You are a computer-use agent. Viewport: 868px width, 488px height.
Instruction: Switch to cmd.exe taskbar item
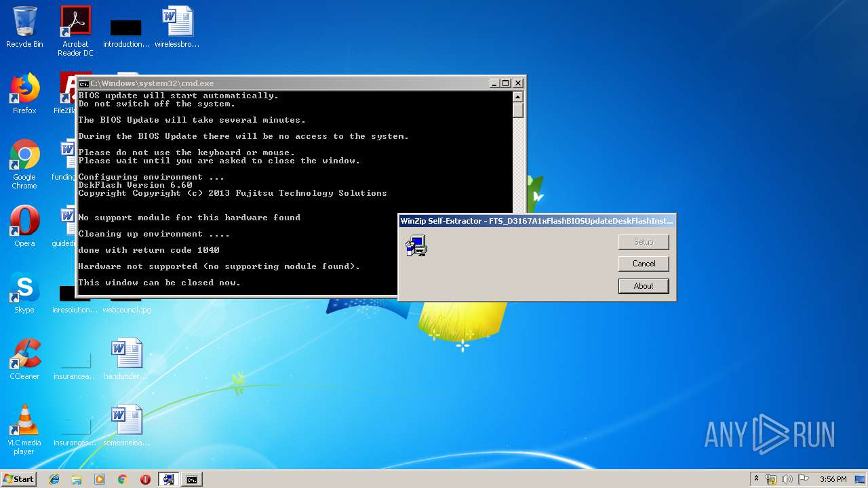point(192,479)
